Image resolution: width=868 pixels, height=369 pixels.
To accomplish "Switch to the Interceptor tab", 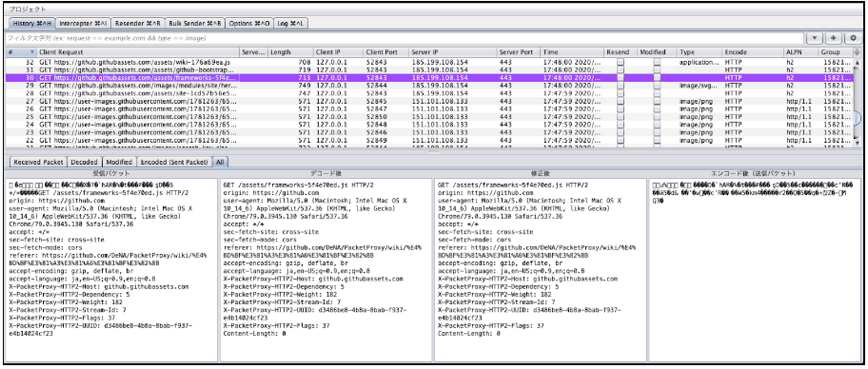I will pos(83,23).
